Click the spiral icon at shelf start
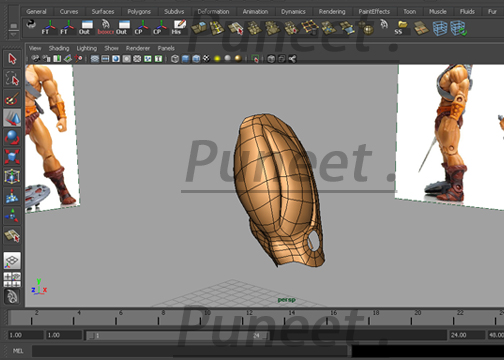 [x=31, y=24]
